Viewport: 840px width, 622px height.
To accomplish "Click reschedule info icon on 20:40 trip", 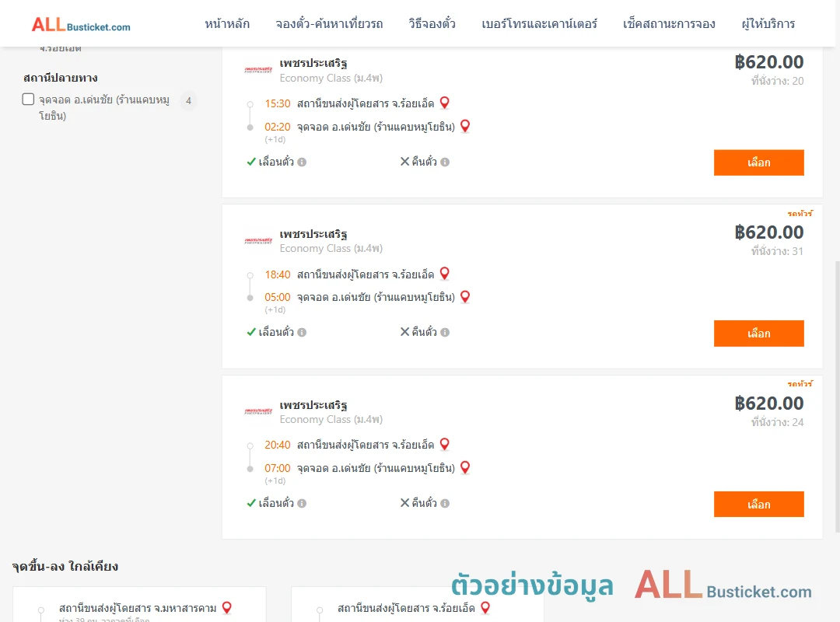I will point(302,503).
